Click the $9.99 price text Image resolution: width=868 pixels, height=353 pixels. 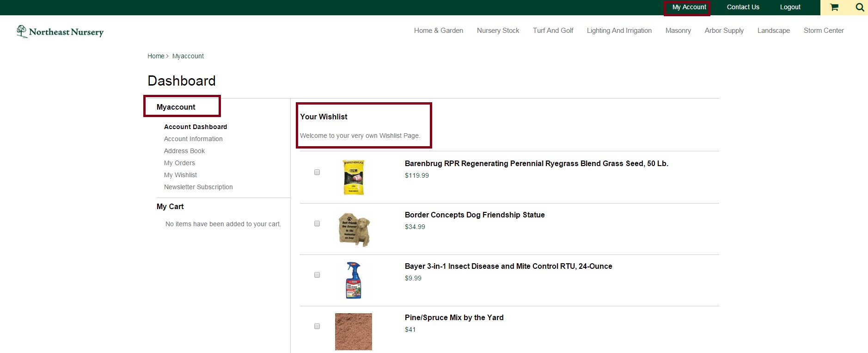pos(413,278)
